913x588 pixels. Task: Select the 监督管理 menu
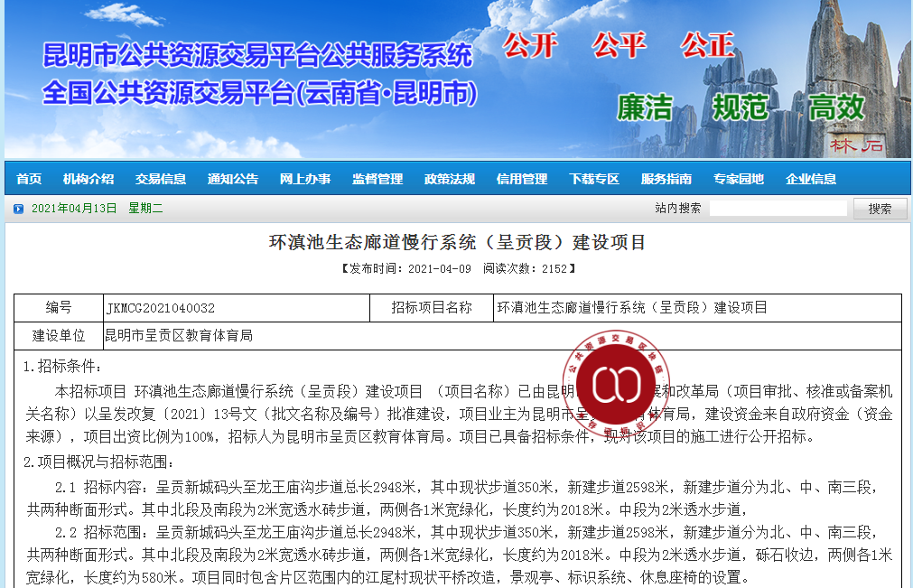(377, 179)
